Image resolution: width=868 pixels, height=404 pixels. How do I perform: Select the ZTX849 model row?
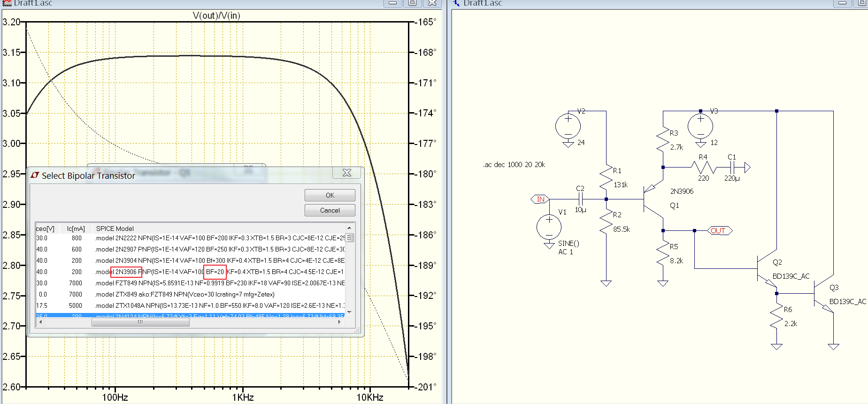point(191,294)
